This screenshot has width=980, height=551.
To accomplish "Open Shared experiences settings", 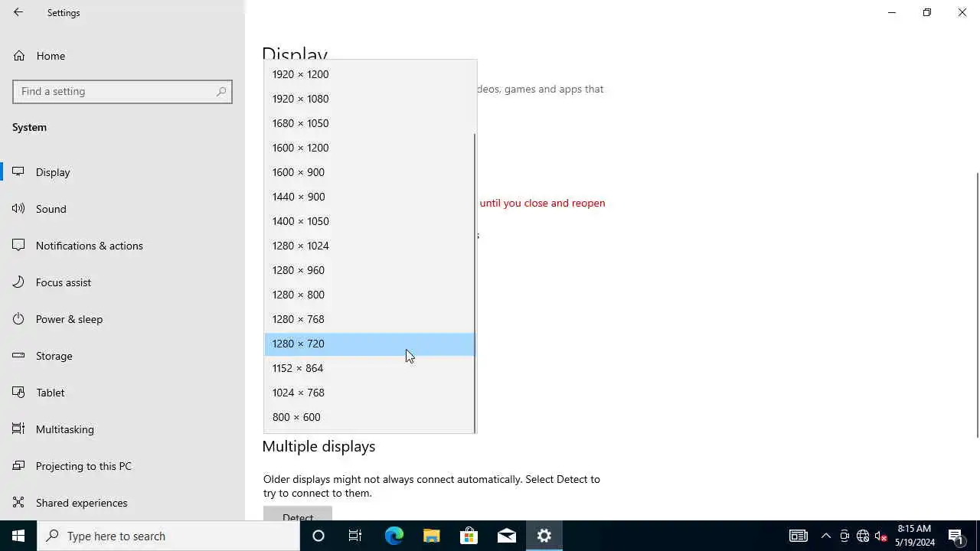I will [x=122, y=503].
